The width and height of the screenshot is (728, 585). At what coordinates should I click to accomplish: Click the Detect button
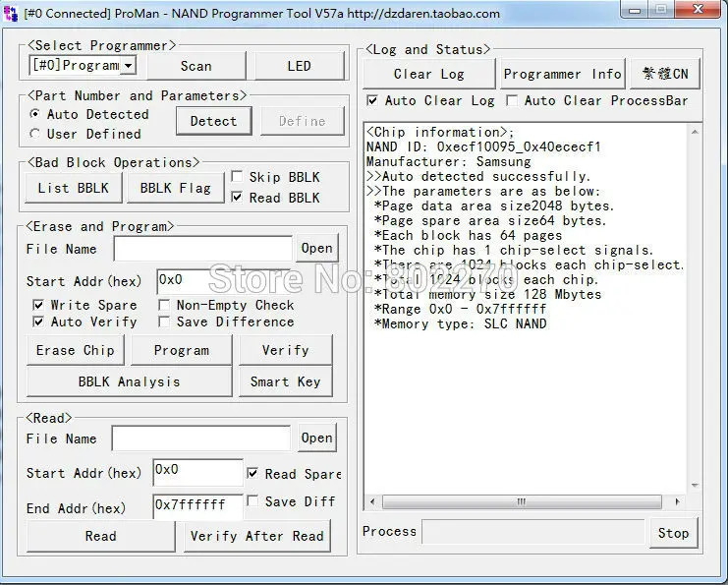click(213, 121)
